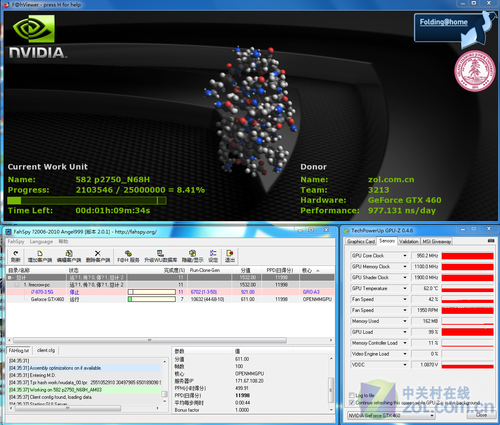Click the Fan Speed 1950 RPM value
Screen dimensions: 500x425
[426, 310]
